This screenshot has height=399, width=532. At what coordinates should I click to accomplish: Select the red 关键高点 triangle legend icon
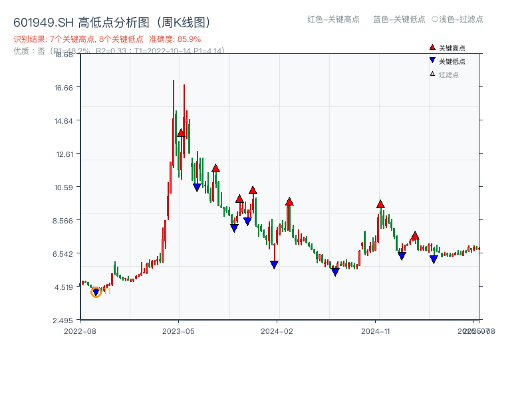pyautogui.click(x=432, y=47)
